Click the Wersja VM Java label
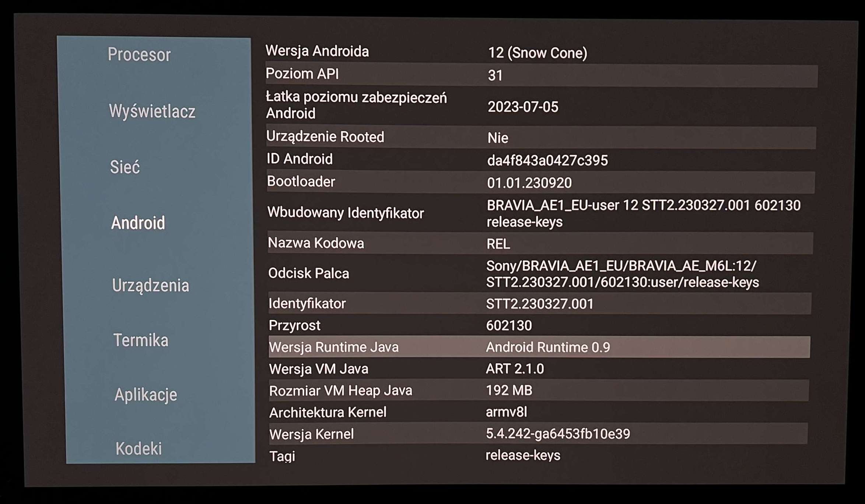Viewport: 865px width, 504px height. (x=319, y=369)
